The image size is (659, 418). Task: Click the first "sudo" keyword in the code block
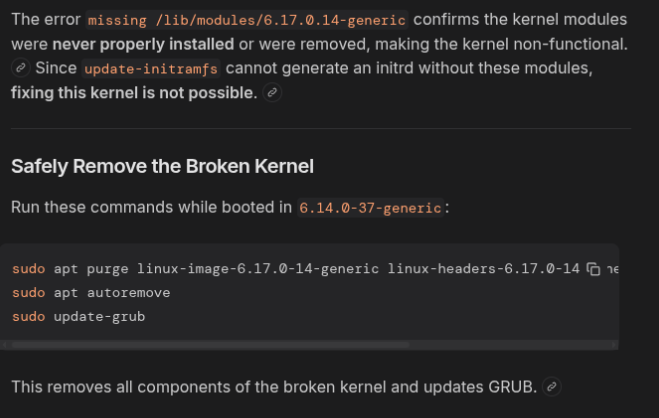pyautogui.click(x=28, y=268)
